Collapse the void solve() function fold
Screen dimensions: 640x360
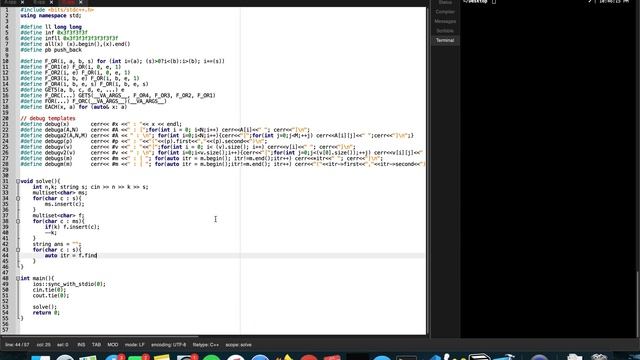[18, 181]
